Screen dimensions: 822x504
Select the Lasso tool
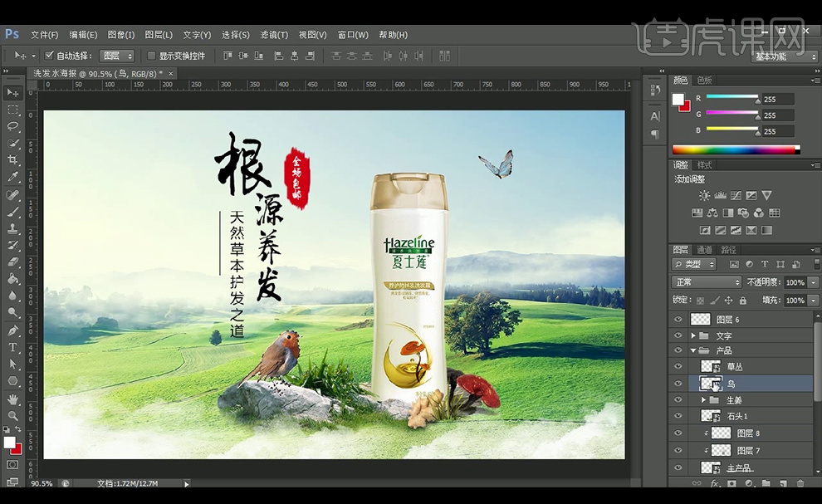12,126
